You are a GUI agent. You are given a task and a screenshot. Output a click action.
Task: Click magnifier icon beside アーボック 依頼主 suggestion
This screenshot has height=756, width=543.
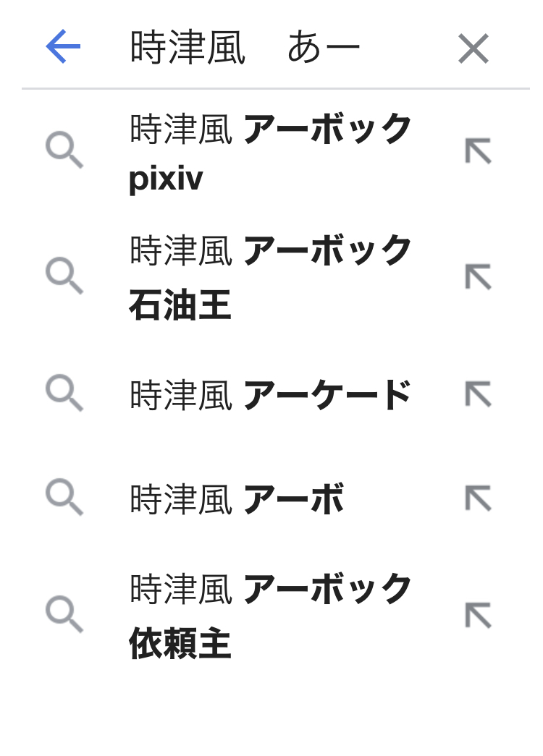[x=64, y=614]
